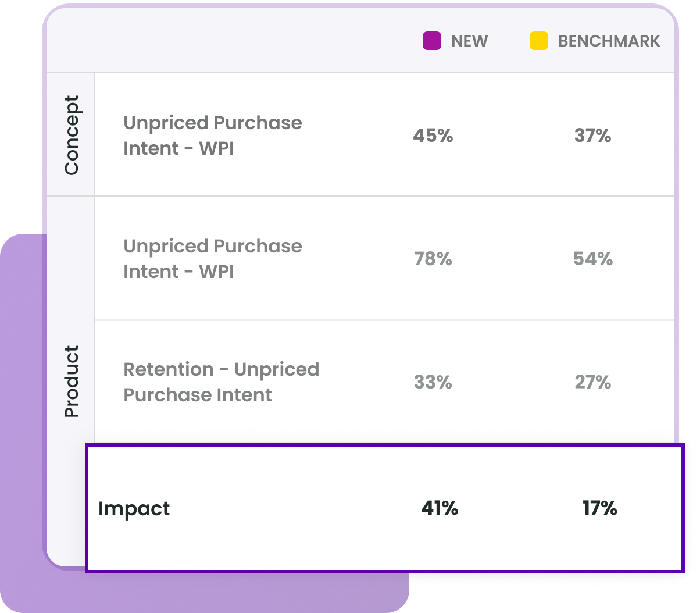Image resolution: width=700 pixels, height=613 pixels.
Task: Click the 27% retention benchmark value
Action: coord(592,382)
